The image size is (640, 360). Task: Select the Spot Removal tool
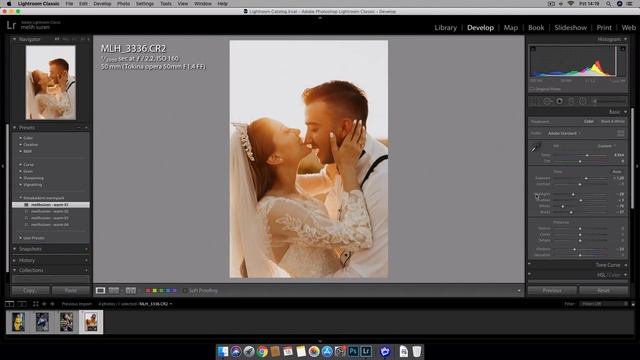[548, 101]
